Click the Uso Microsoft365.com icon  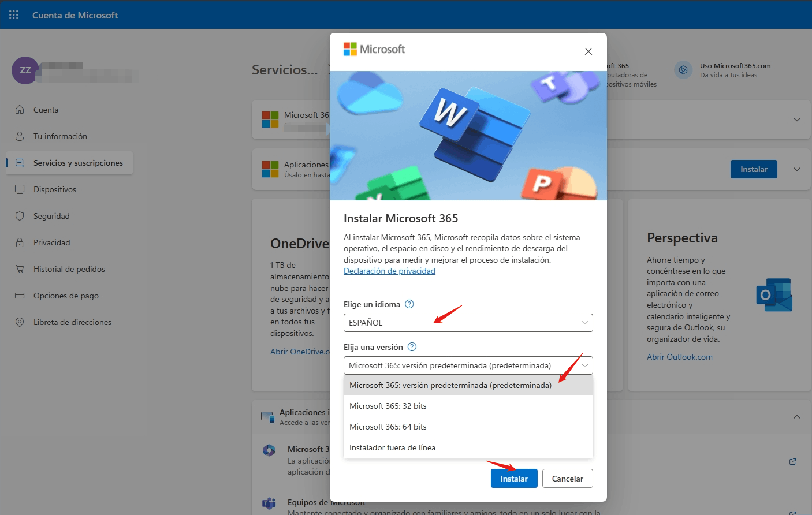point(683,70)
